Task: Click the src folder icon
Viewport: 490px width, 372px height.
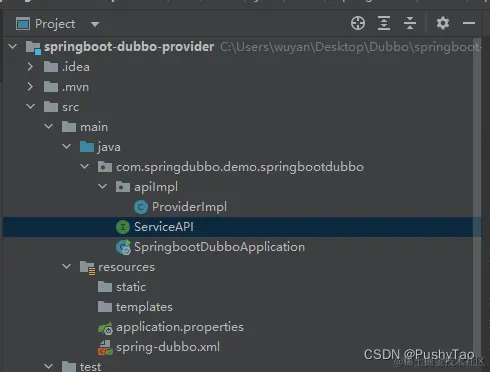Action: pyautogui.click(x=51, y=107)
